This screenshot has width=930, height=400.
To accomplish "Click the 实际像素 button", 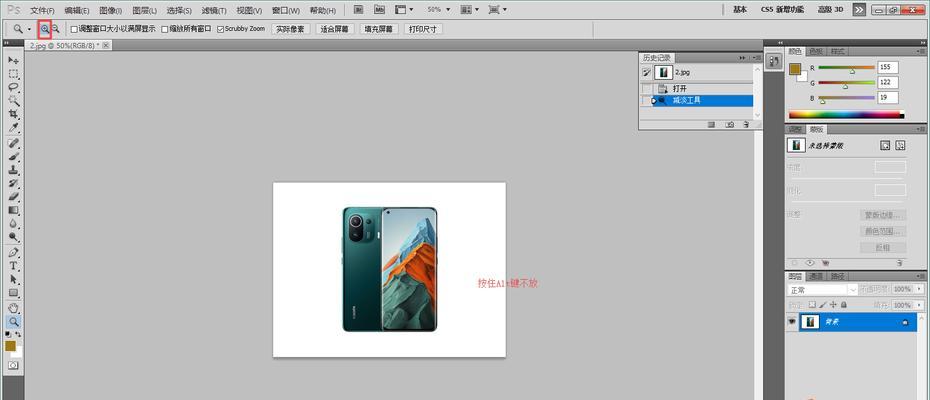I will tap(291, 28).
